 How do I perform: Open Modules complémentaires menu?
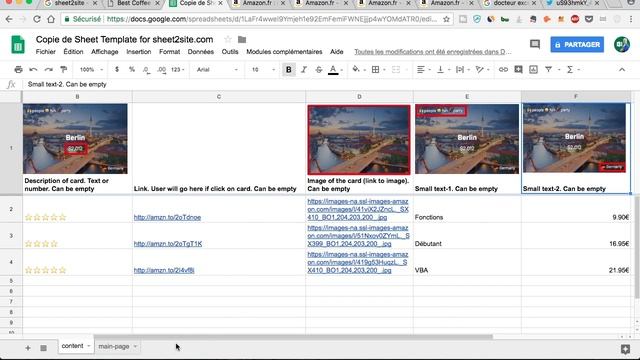click(x=284, y=52)
